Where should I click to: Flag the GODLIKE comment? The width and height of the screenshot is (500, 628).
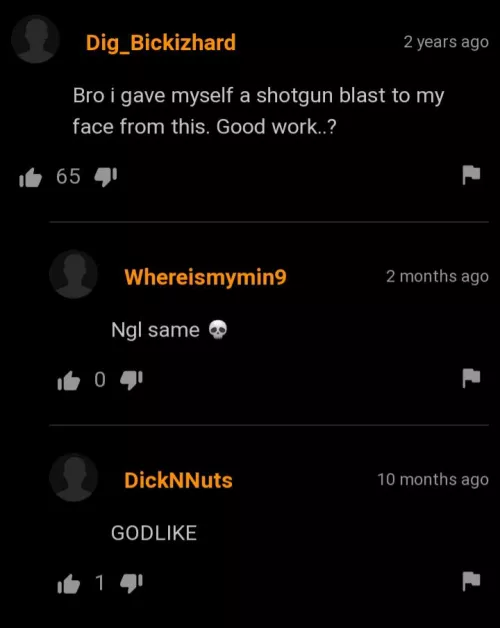click(471, 581)
